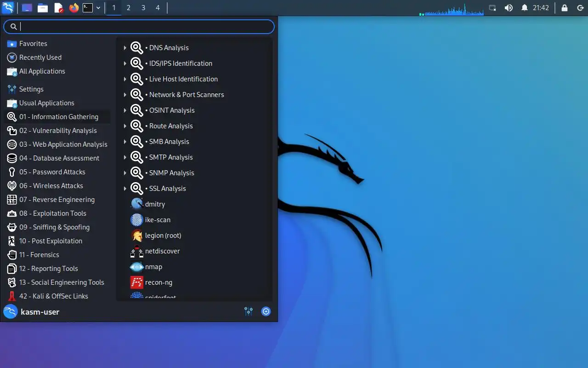Viewport: 588px width, 368px height.
Task: Expand the IDS/IPS Identification submenu arrow
Action: click(125, 63)
